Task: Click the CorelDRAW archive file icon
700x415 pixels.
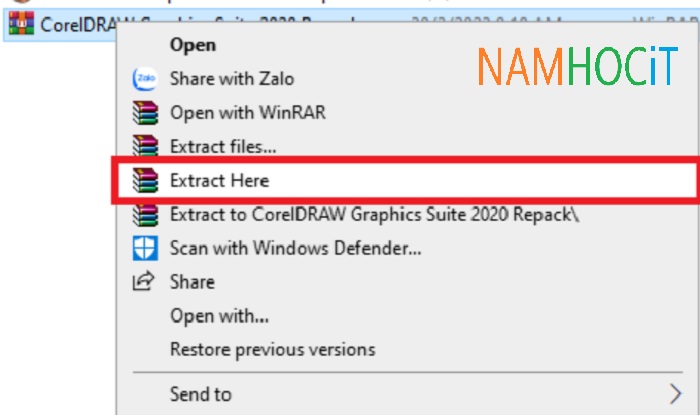Action: click(x=21, y=23)
